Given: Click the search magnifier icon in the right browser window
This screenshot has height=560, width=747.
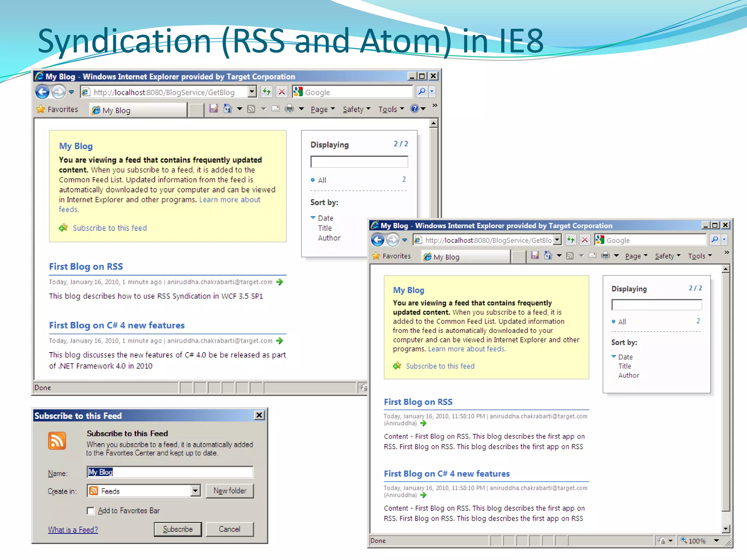Looking at the screenshot, I should point(715,240).
